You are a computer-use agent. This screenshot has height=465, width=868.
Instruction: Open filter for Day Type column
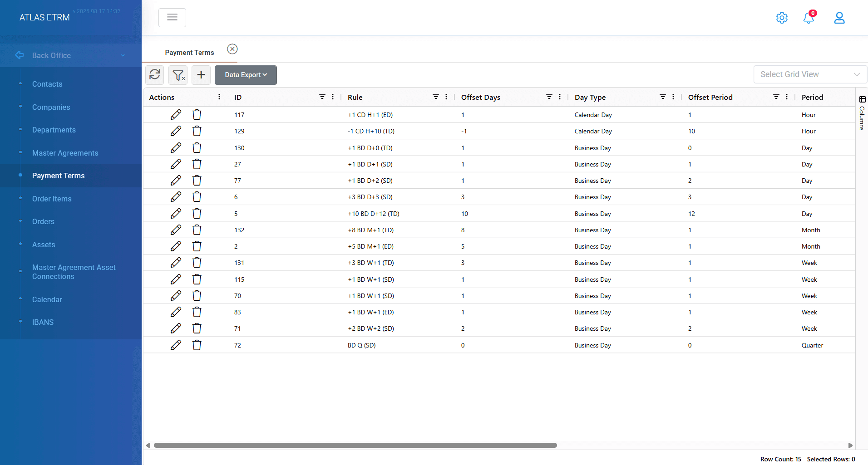tap(662, 97)
